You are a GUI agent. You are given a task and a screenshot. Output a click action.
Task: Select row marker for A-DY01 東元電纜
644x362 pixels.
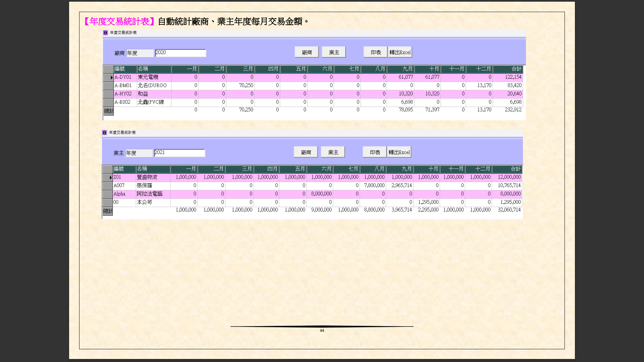(108, 77)
